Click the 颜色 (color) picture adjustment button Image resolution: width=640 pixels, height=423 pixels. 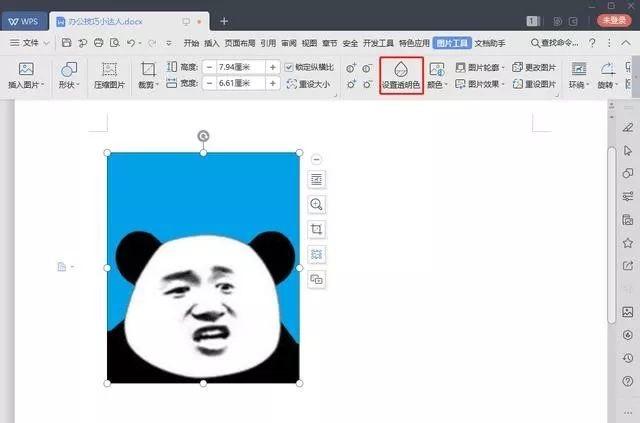[437, 75]
